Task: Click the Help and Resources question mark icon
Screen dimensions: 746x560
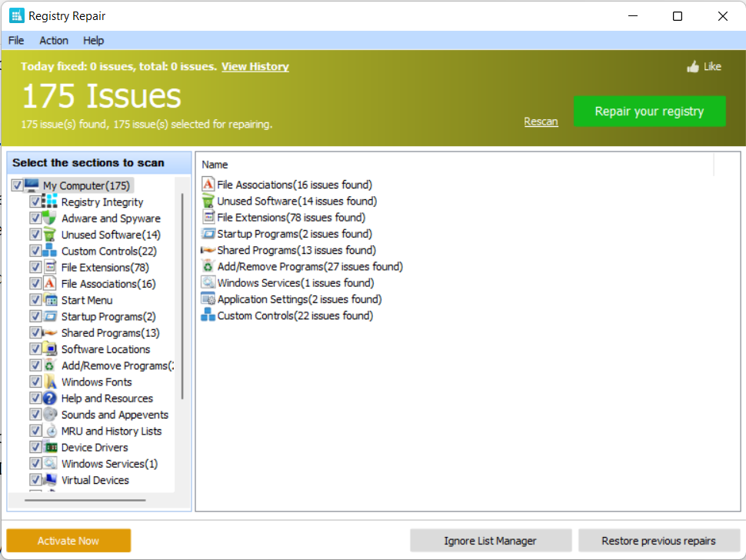Action: (x=49, y=398)
